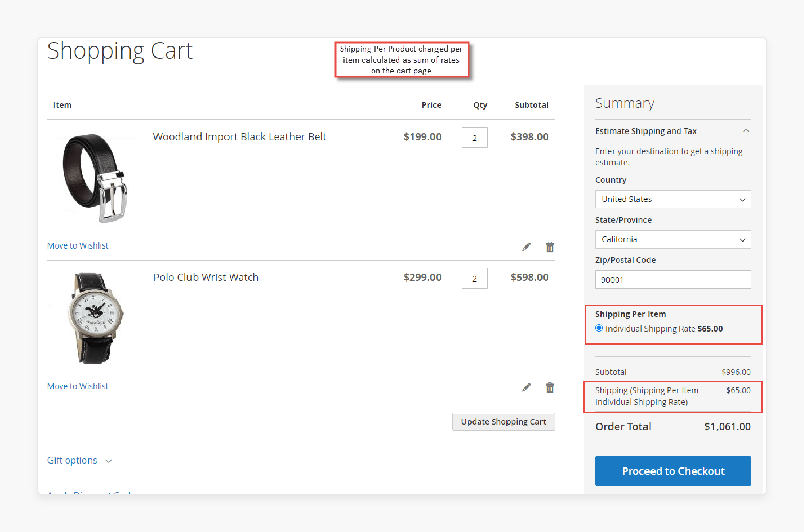
Task: Click the belt price $199.00
Action: point(422,137)
